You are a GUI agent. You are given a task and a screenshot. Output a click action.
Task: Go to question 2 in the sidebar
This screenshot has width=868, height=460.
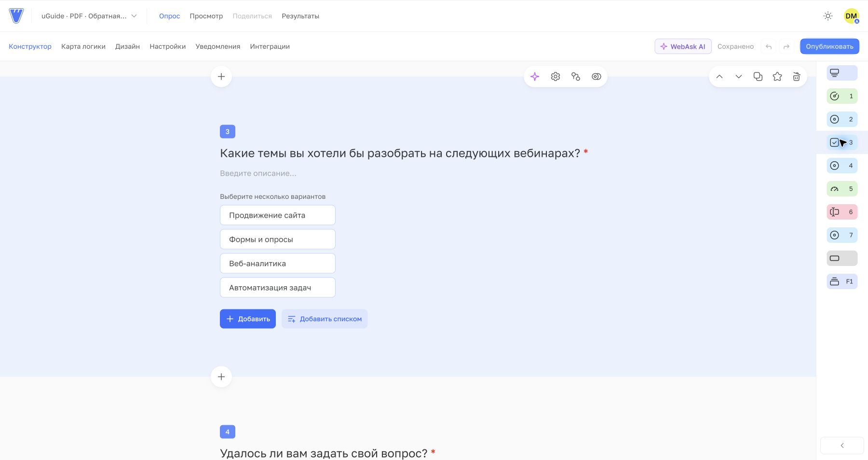coord(842,119)
